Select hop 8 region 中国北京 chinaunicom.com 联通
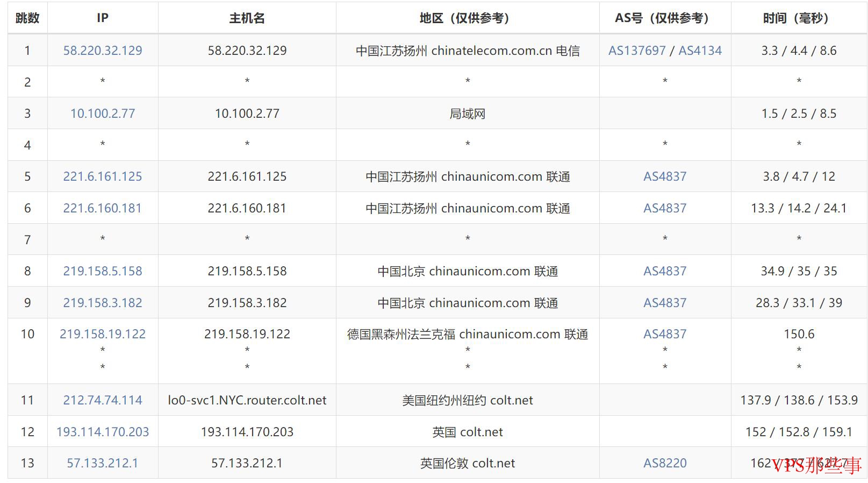The width and height of the screenshot is (868, 483). point(468,271)
